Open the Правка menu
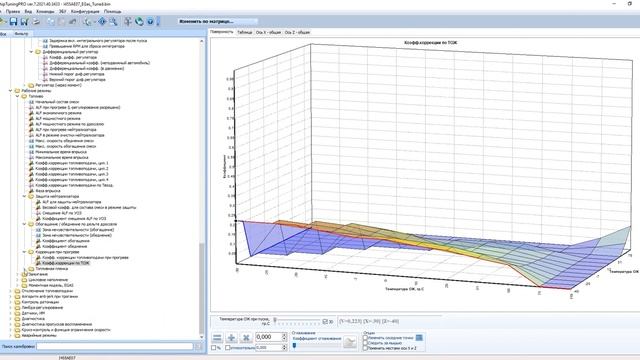Image resolution: width=640 pixels, height=360 pixels. 13,11
